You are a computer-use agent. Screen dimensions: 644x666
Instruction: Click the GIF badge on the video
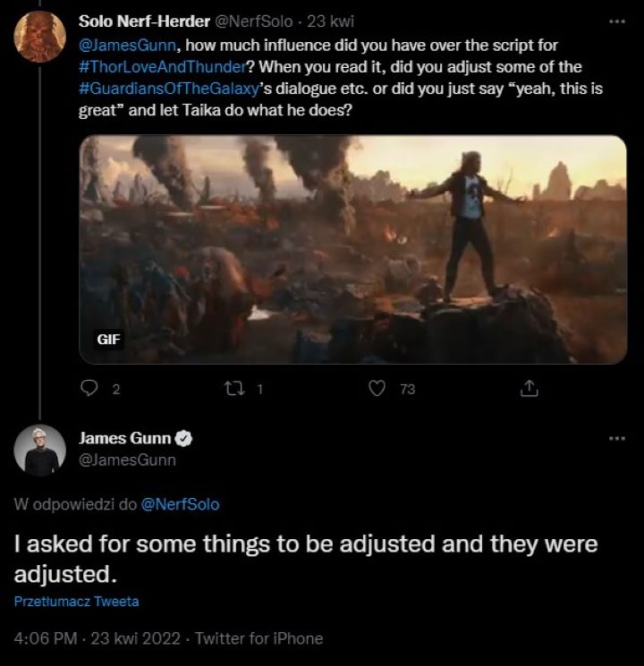(x=109, y=341)
